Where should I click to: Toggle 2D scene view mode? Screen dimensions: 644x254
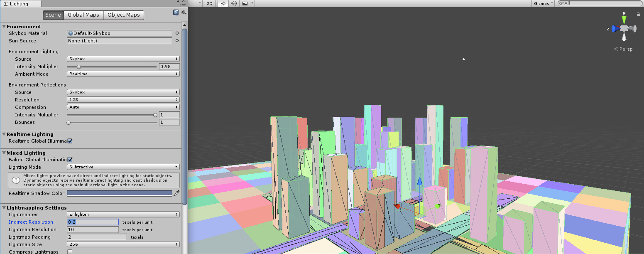[x=210, y=3]
